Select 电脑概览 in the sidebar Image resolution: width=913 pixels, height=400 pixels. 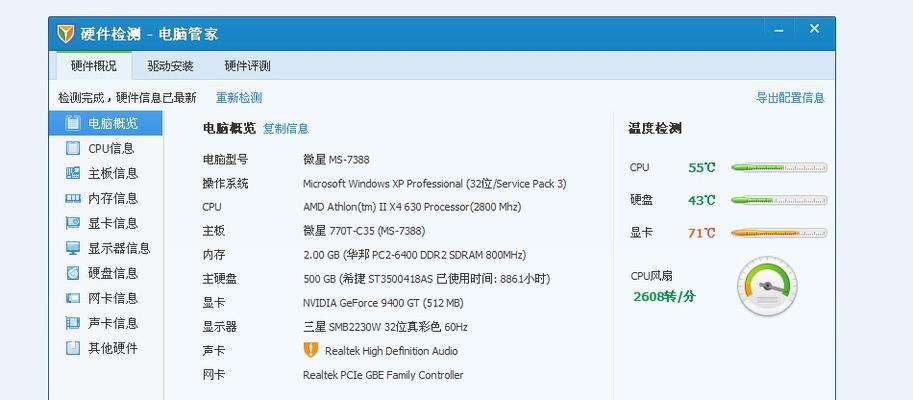pyautogui.click(x=105, y=123)
